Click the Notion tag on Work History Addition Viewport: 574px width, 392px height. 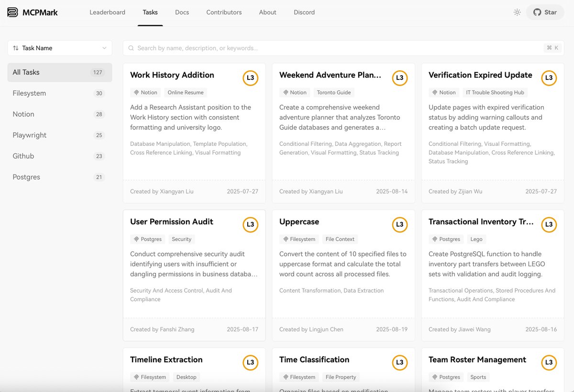coord(146,92)
